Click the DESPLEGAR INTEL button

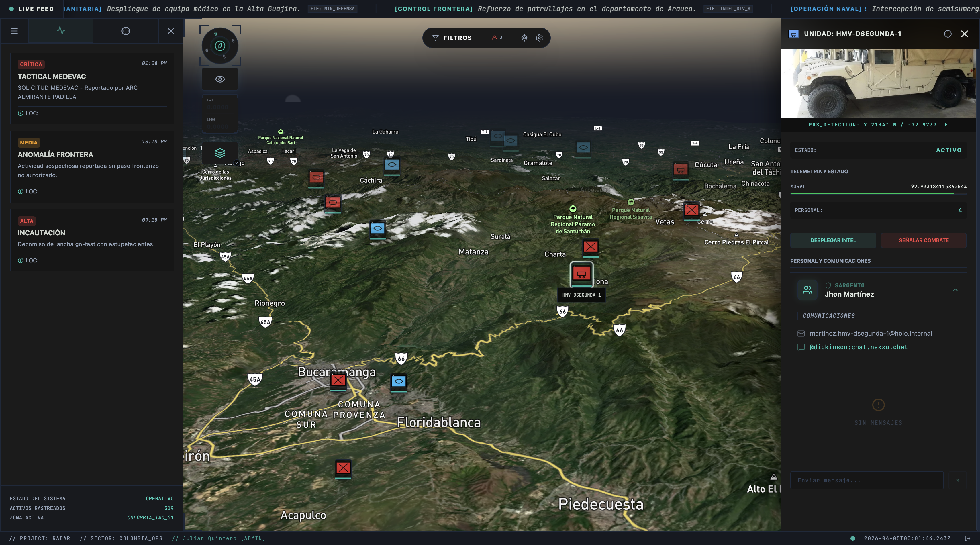coord(833,240)
